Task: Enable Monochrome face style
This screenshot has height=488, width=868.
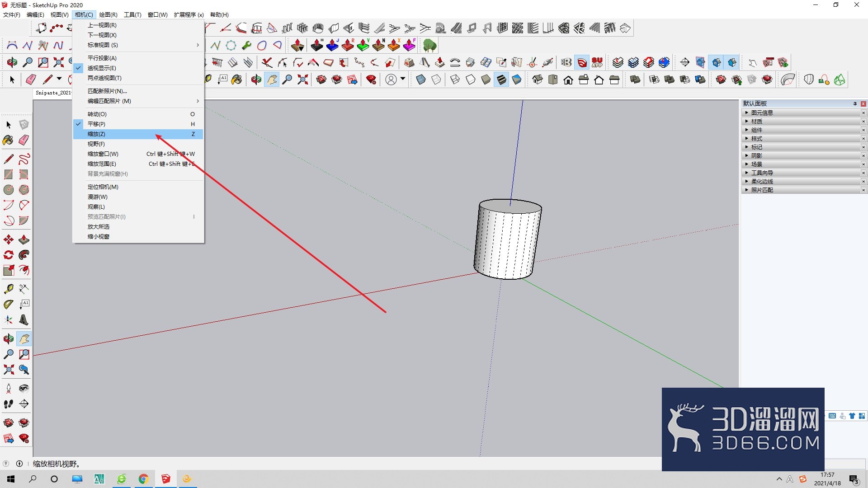Action: (517, 80)
